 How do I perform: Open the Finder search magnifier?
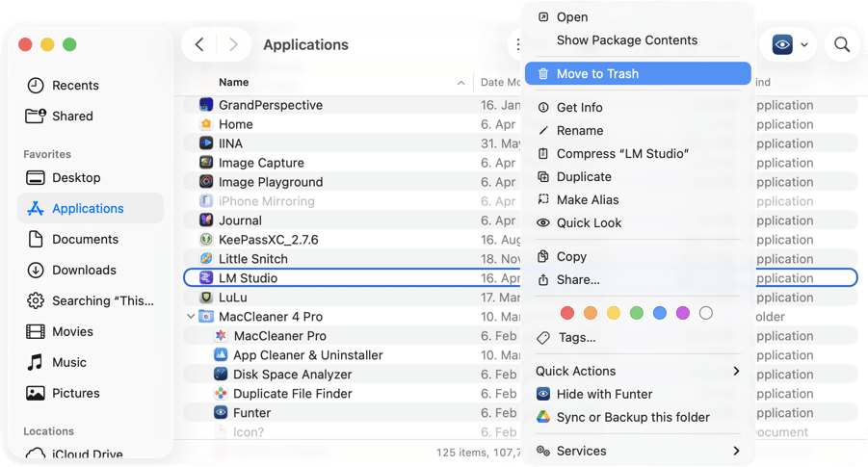click(841, 44)
